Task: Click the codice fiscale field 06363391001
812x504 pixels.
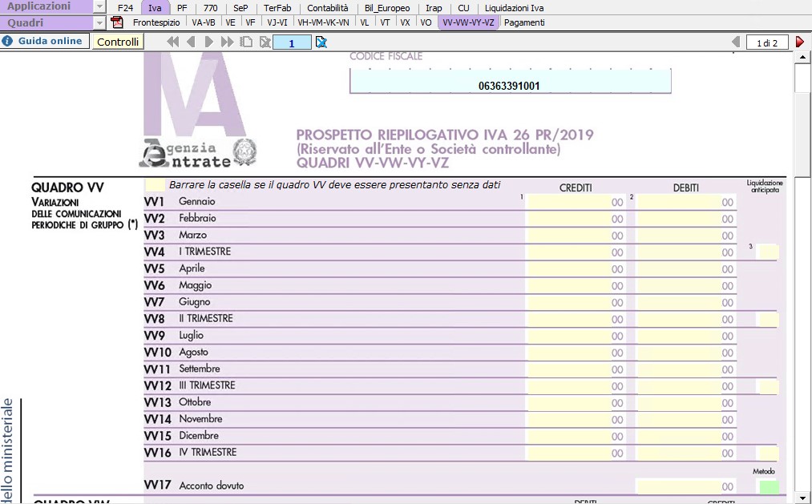Action: tap(510, 82)
